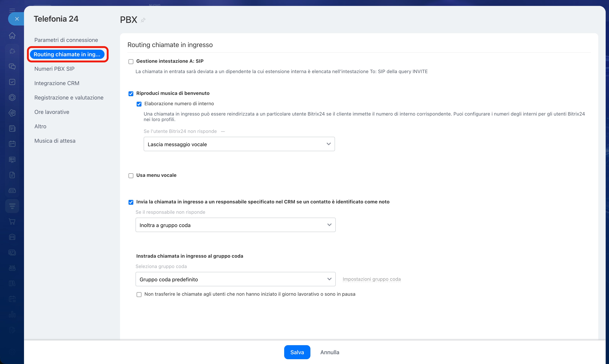Go to Ore lavorative section
Screen dimensions: 609x364
52,112
